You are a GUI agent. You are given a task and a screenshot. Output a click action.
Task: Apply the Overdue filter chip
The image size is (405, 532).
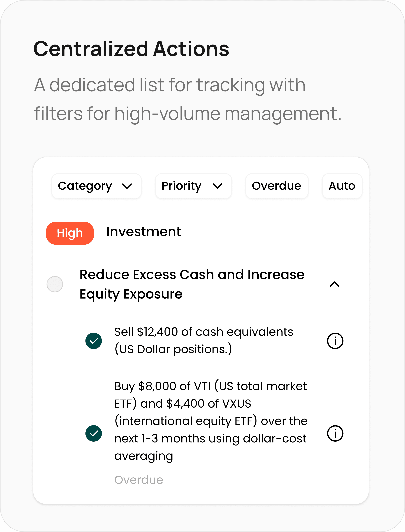[276, 186]
